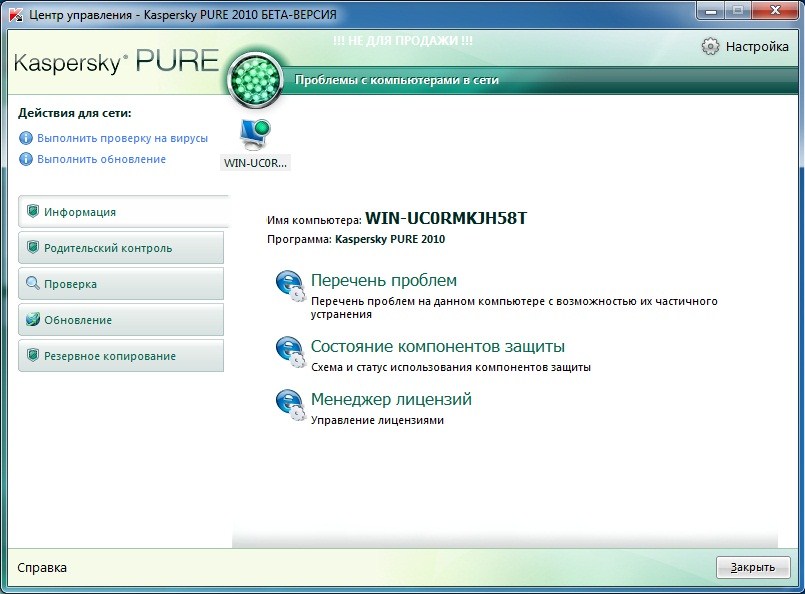Open the Настройка settings label

point(757,47)
